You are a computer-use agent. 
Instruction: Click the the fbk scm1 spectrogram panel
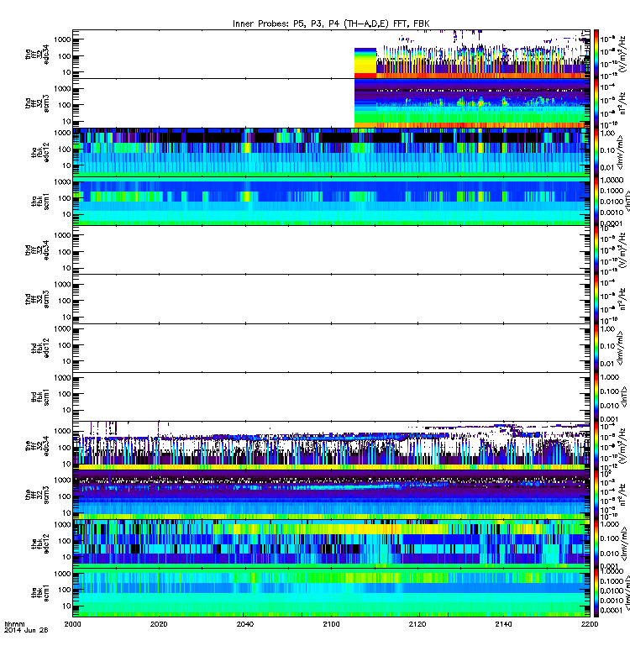click(331, 592)
